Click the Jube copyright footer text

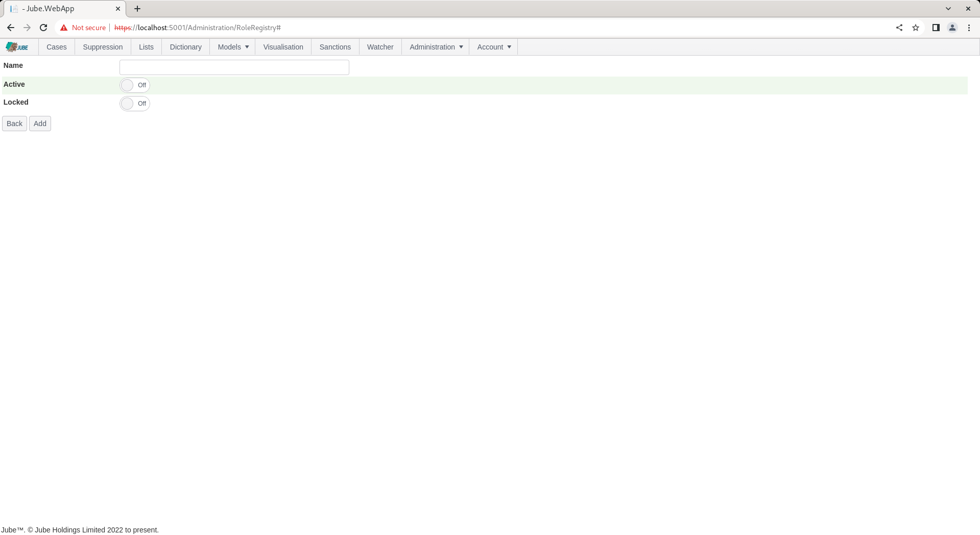80,530
